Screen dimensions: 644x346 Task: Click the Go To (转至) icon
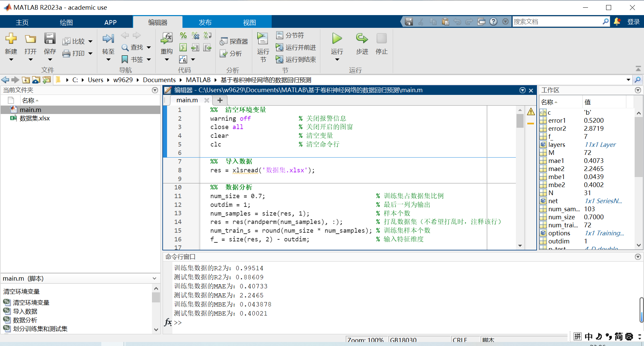pos(108,39)
